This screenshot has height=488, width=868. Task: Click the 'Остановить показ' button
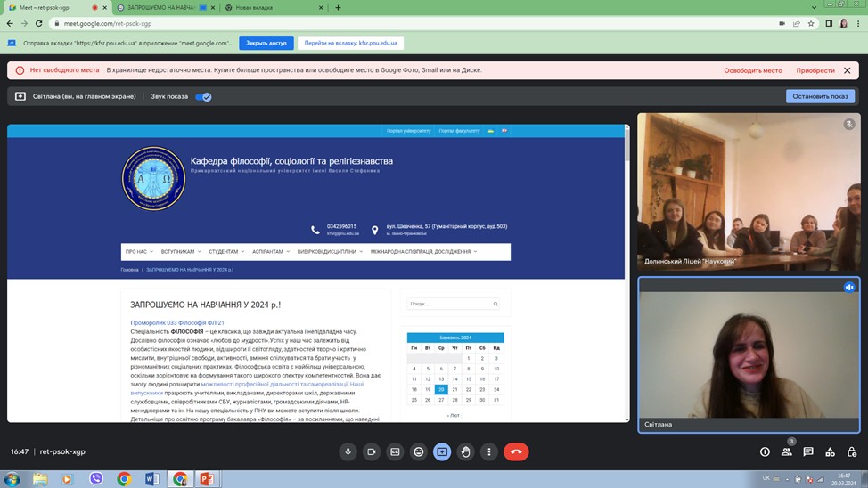coord(819,96)
